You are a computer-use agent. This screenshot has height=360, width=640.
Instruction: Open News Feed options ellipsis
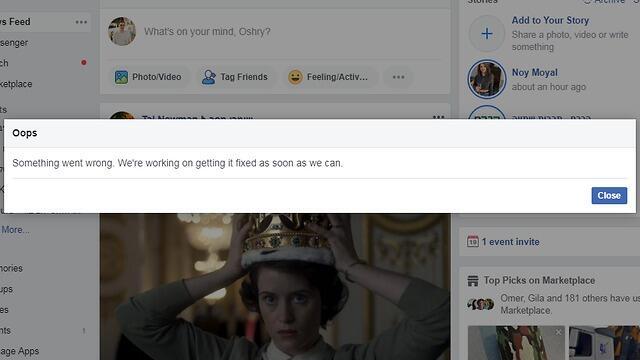(x=81, y=22)
